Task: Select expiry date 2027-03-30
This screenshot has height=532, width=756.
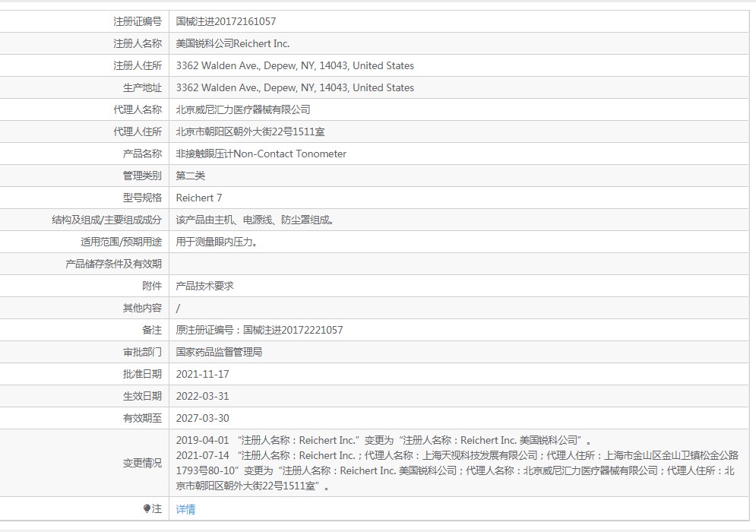Action: coord(203,418)
